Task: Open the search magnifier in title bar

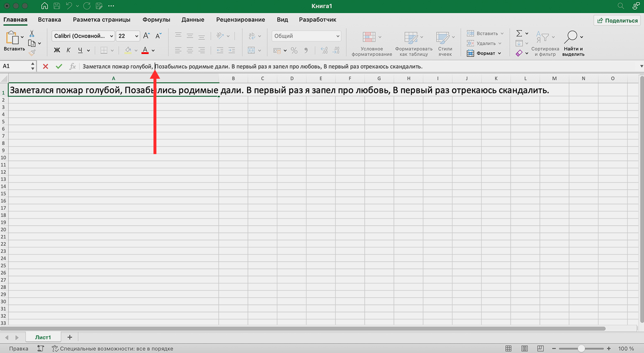Action: point(621,6)
